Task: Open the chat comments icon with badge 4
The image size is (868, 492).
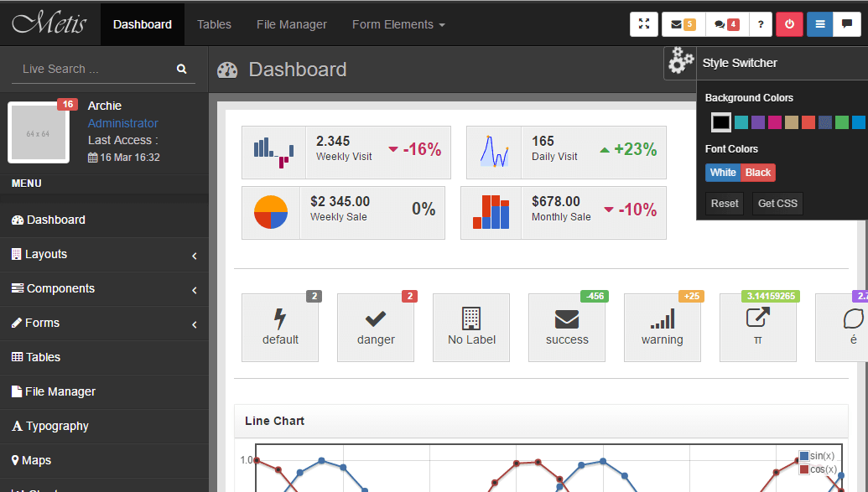Action: pyautogui.click(x=725, y=24)
